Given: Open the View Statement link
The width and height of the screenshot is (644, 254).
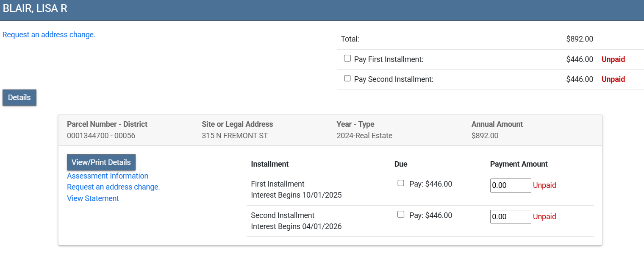Looking at the screenshot, I should pos(93,198).
